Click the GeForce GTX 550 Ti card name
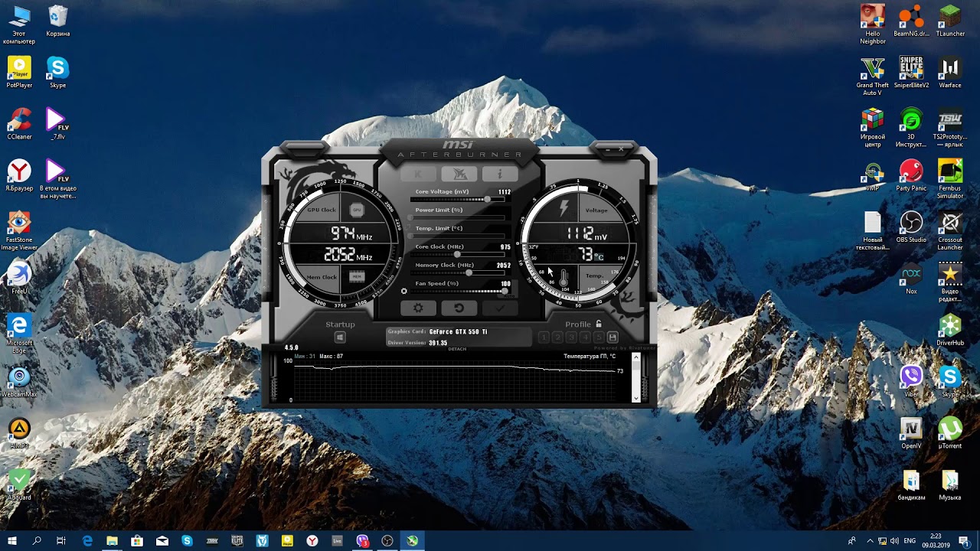 (458, 331)
